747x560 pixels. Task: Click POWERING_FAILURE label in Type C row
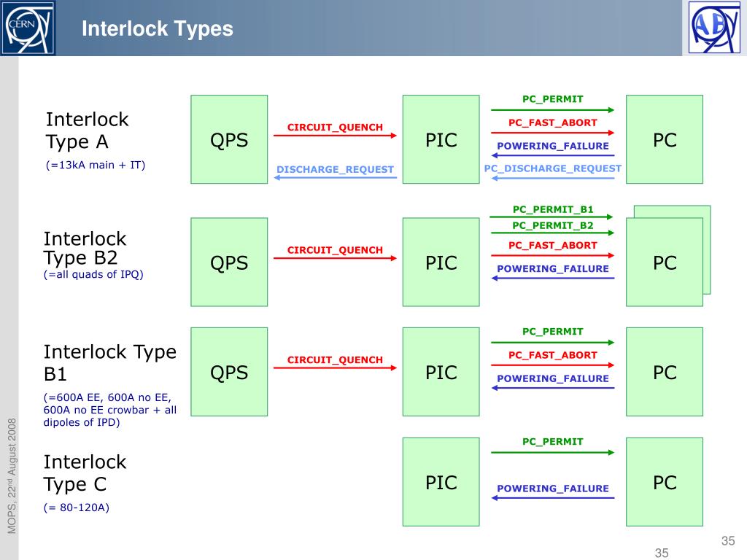pos(553,489)
